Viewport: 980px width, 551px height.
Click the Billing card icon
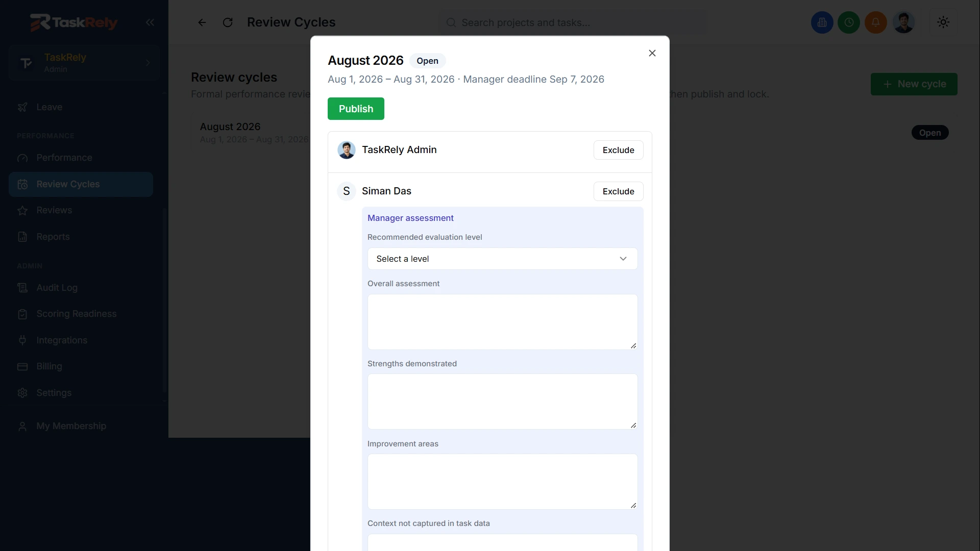click(x=22, y=366)
